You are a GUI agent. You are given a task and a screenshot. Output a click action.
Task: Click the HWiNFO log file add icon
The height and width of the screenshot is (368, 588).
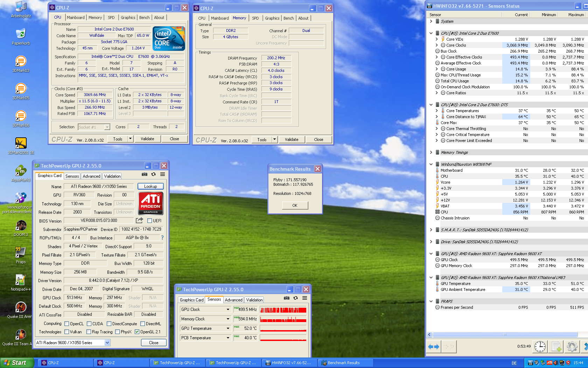coord(556,347)
